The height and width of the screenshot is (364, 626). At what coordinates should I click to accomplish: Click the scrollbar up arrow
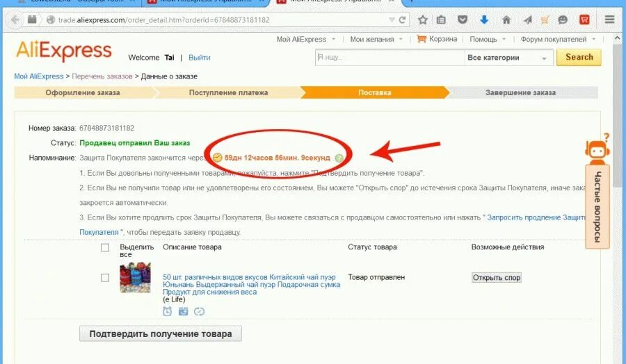[x=617, y=38]
